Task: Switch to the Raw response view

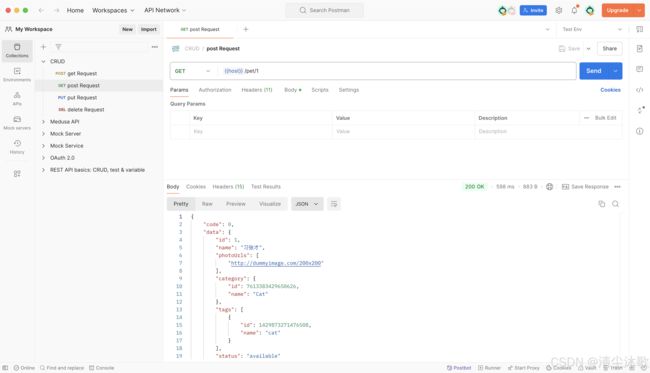Action: tap(207, 204)
